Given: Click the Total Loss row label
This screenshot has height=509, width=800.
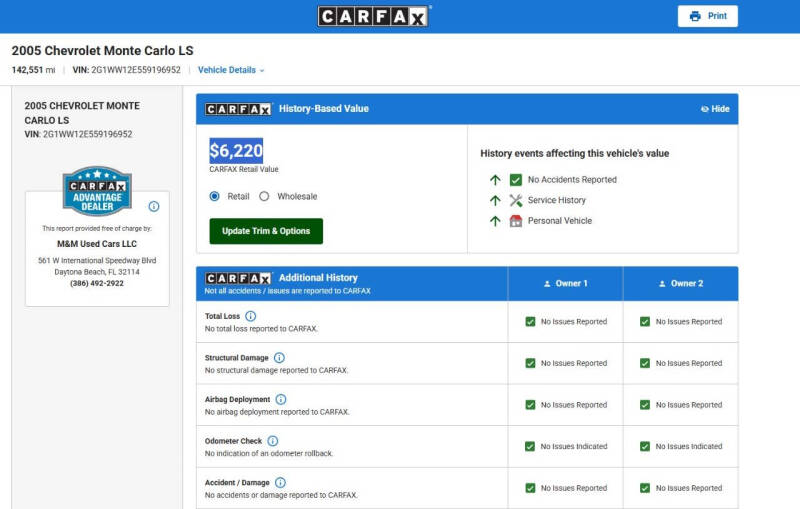Looking at the screenshot, I should tap(222, 316).
